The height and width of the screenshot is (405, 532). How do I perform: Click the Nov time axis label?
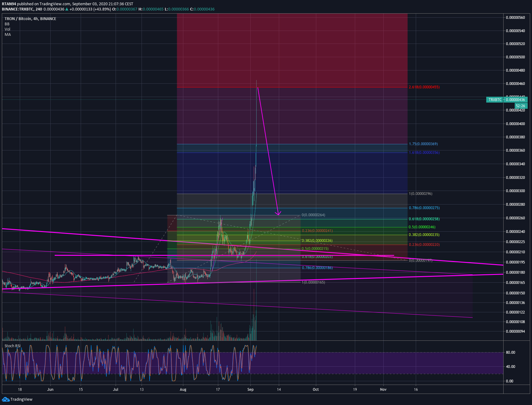[383, 390]
